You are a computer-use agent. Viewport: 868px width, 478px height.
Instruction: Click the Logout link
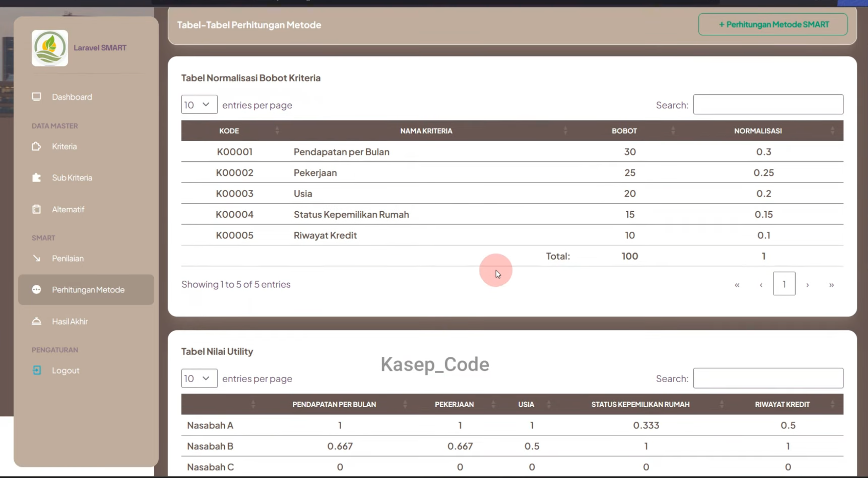(66, 370)
